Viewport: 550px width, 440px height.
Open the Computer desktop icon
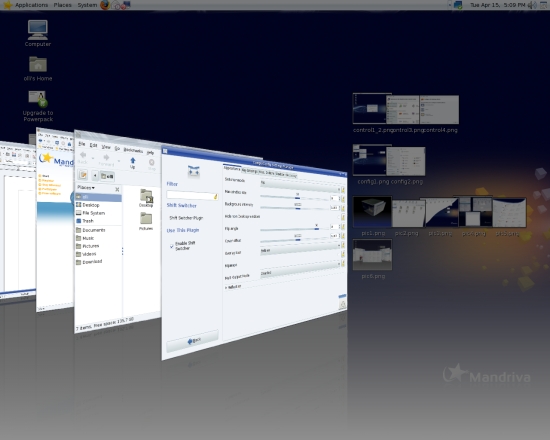point(38,34)
